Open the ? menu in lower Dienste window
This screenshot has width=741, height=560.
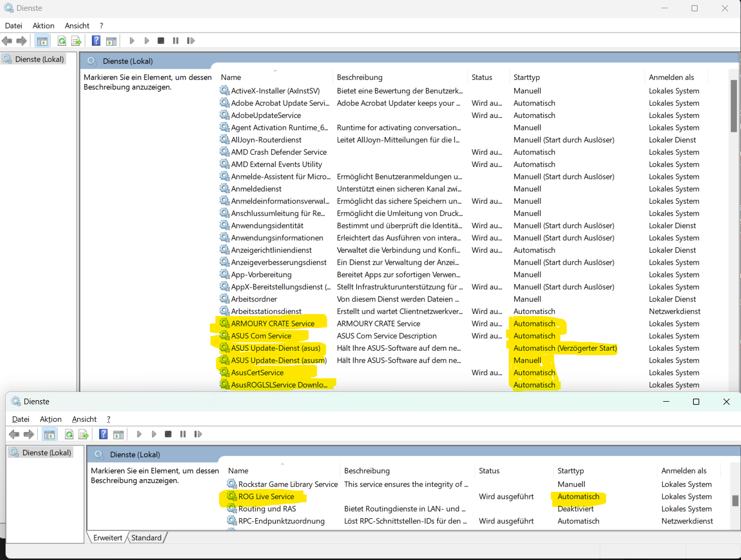pos(108,419)
